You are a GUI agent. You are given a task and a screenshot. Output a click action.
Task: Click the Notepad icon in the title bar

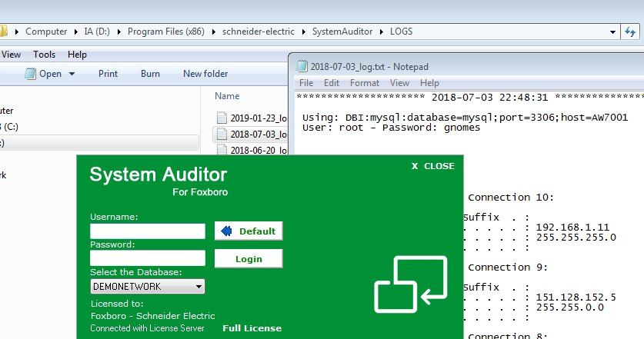(x=302, y=66)
